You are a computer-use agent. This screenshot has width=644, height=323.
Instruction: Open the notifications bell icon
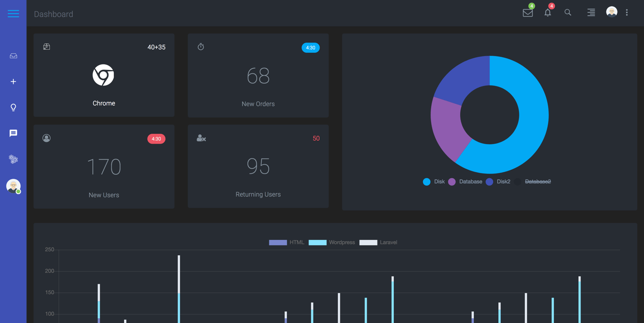(x=548, y=13)
